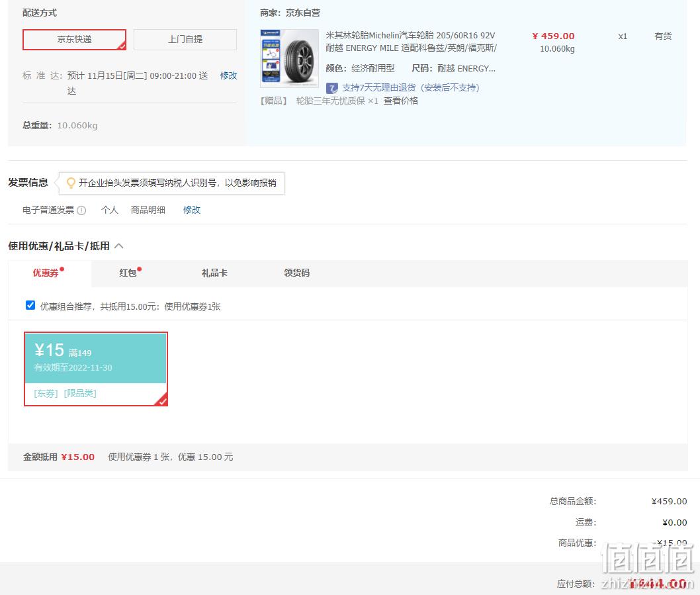The width and height of the screenshot is (700, 595).
Task: Select 京东快递 delivery method
Action: (74, 39)
